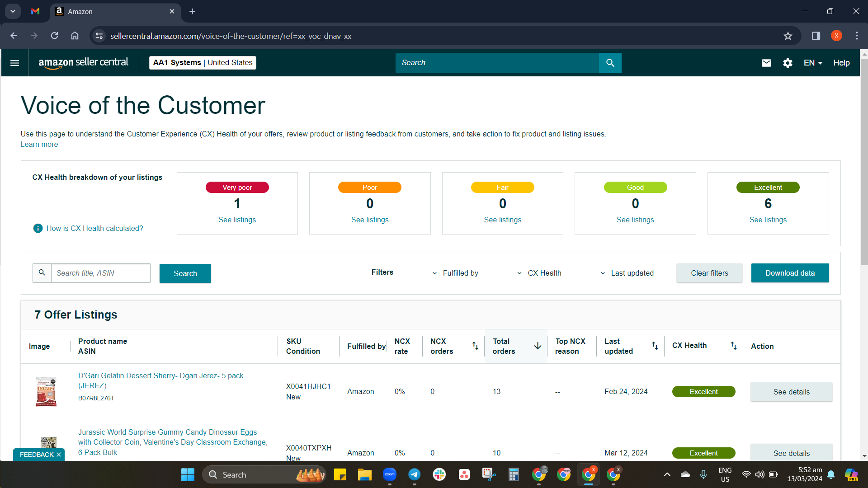Click the Download data button
This screenshot has height=488, width=868.
[x=790, y=273]
